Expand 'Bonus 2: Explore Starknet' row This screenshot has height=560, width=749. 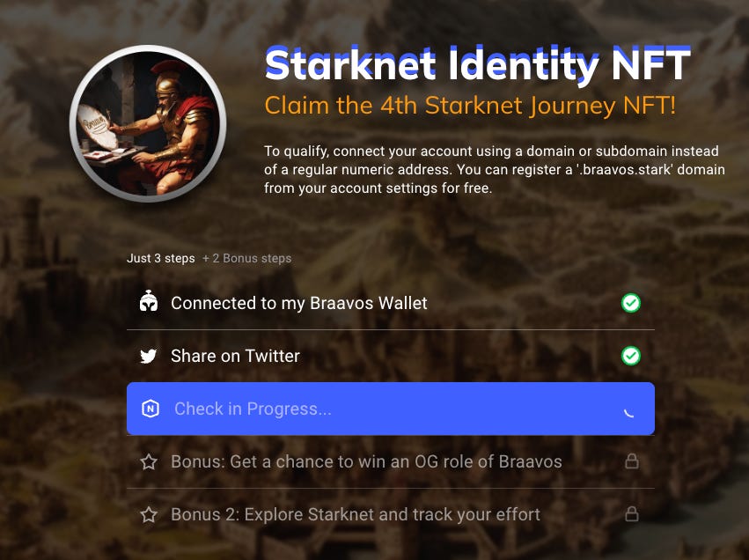(391, 514)
